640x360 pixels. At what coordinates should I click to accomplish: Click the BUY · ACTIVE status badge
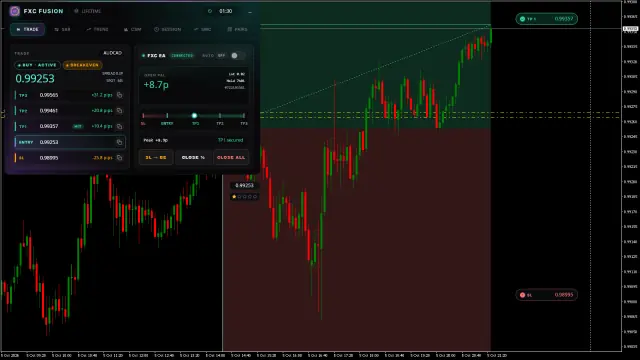click(x=37, y=65)
